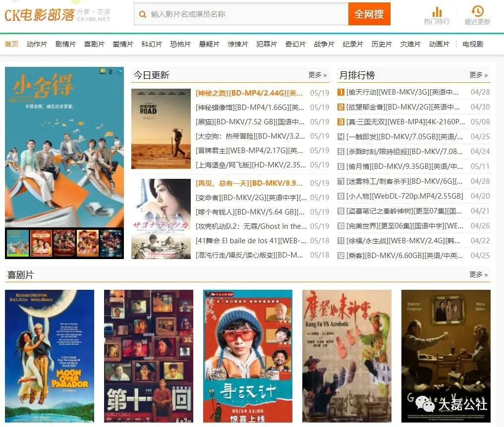Open the [黑猫][BD-MKV/7.52 GB] entry
This screenshot has height=427, width=504.
pos(250,122)
